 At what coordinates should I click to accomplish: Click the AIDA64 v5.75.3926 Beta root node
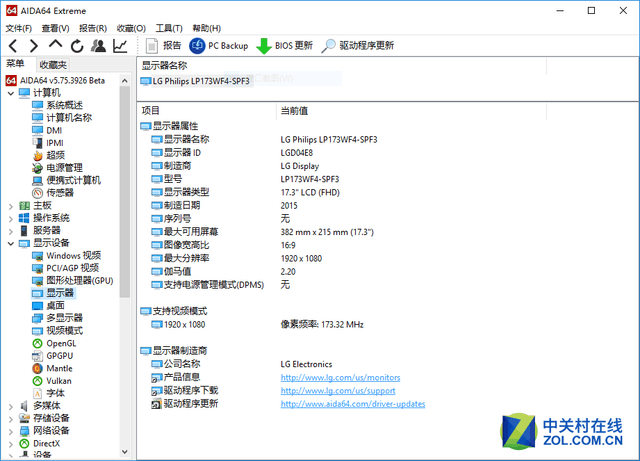[x=56, y=80]
